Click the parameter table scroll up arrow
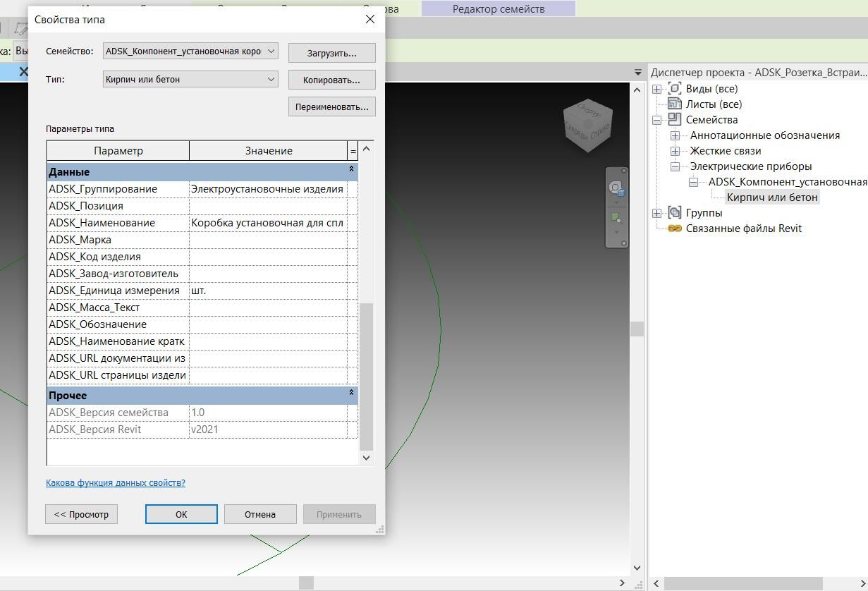Viewport: 868px width, 591px height. pos(366,149)
